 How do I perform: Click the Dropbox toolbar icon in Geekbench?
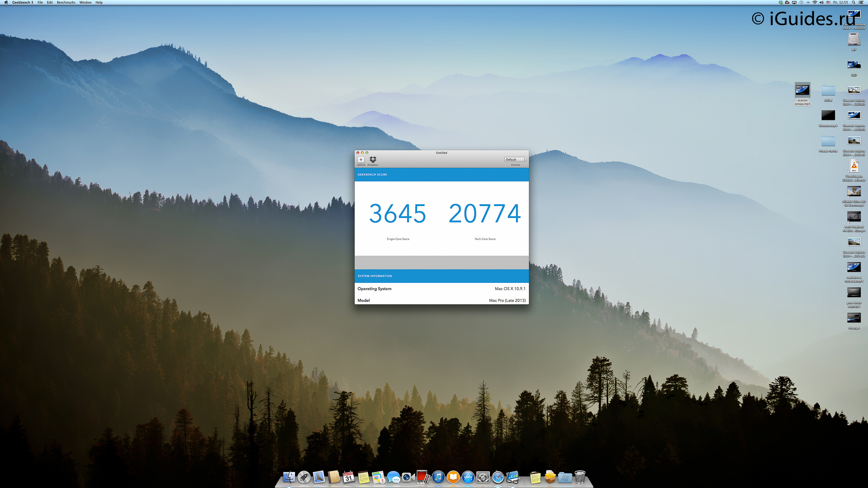pos(373,160)
